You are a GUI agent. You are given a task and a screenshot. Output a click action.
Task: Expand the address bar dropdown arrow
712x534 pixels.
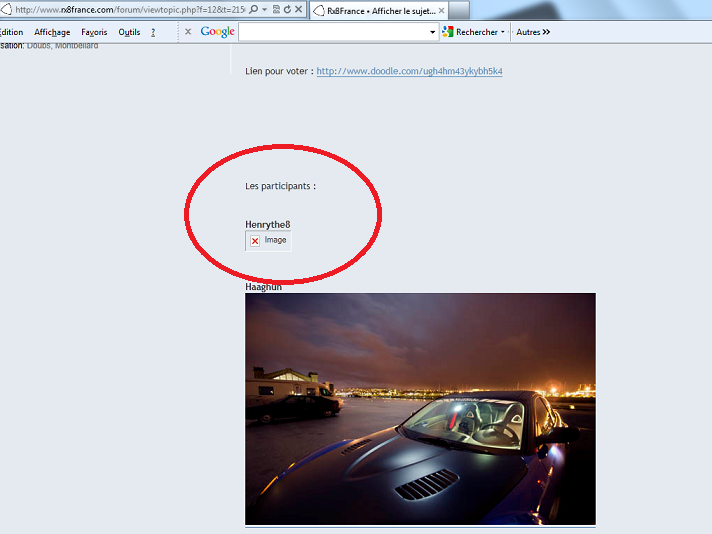[x=265, y=9]
